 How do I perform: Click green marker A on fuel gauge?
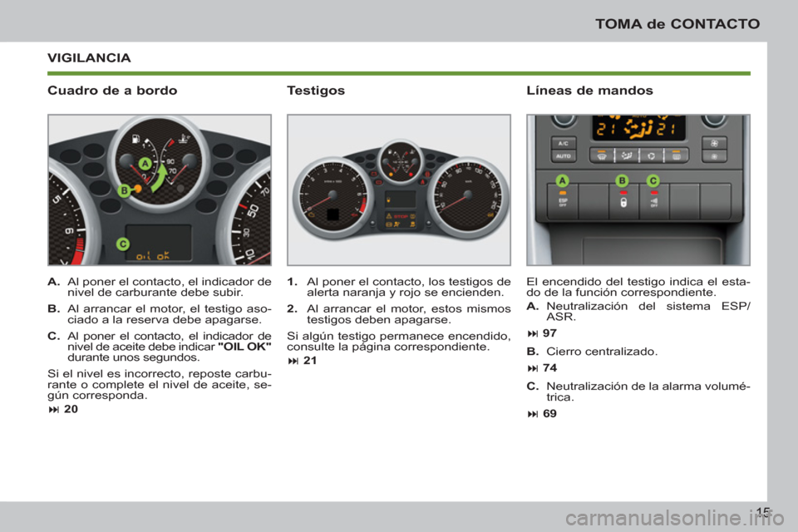point(145,164)
